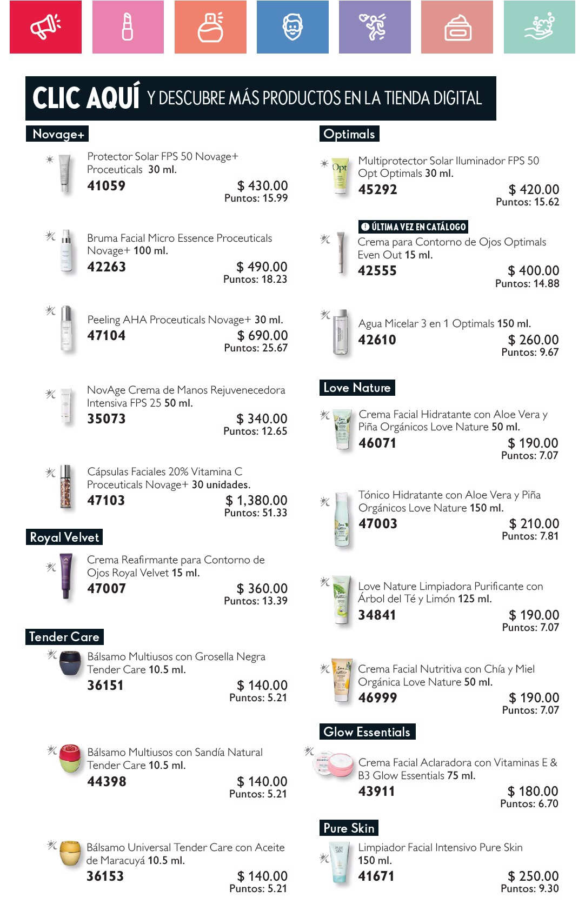Open the purple running wellness category

pyautogui.click(x=375, y=27)
